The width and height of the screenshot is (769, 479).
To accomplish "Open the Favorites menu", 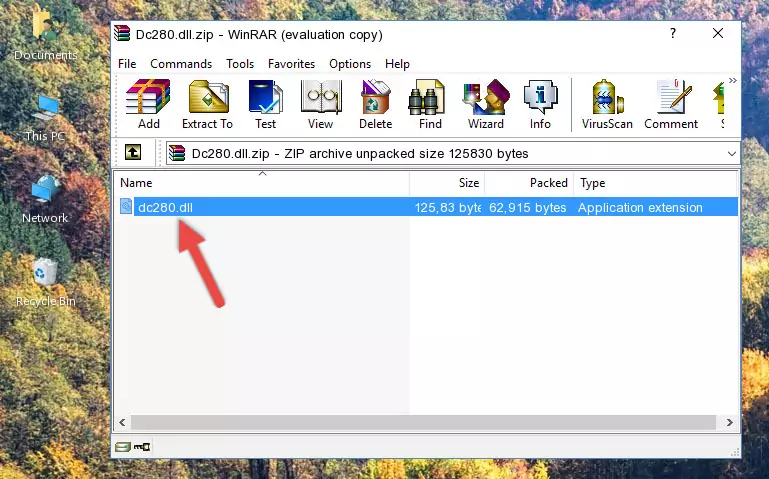I will [291, 64].
